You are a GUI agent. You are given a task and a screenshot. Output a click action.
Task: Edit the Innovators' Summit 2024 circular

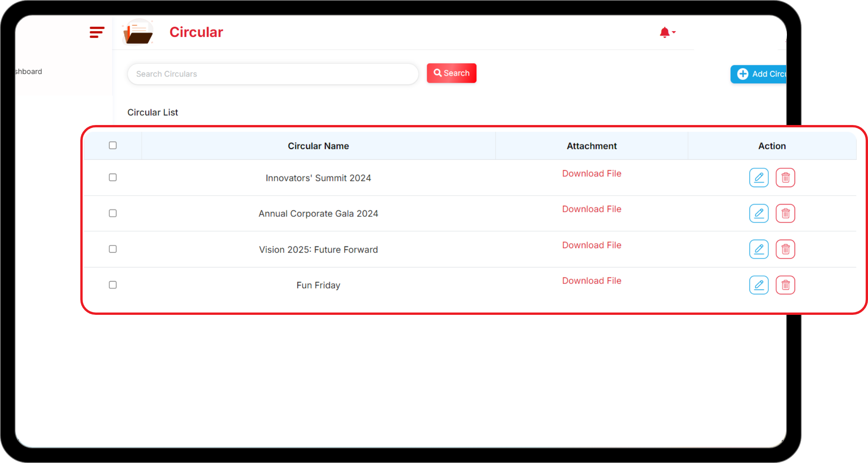759,177
